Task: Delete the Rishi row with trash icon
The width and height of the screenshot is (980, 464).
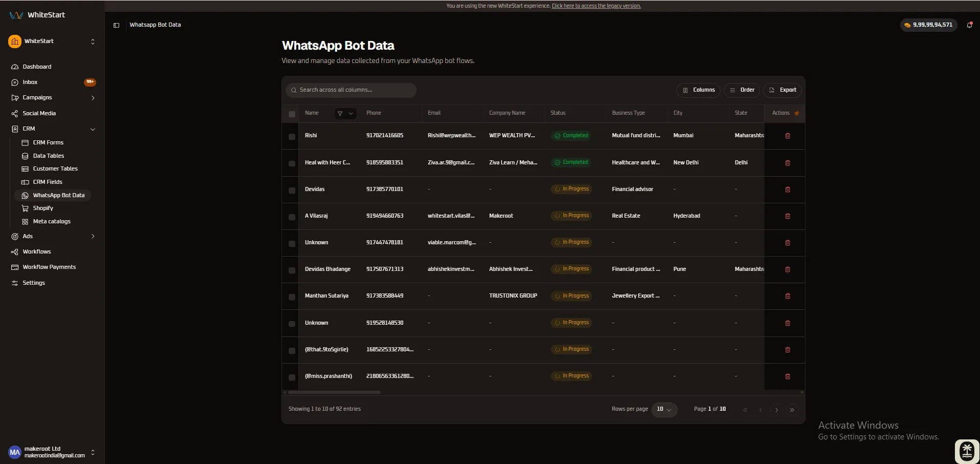Action: pos(788,136)
